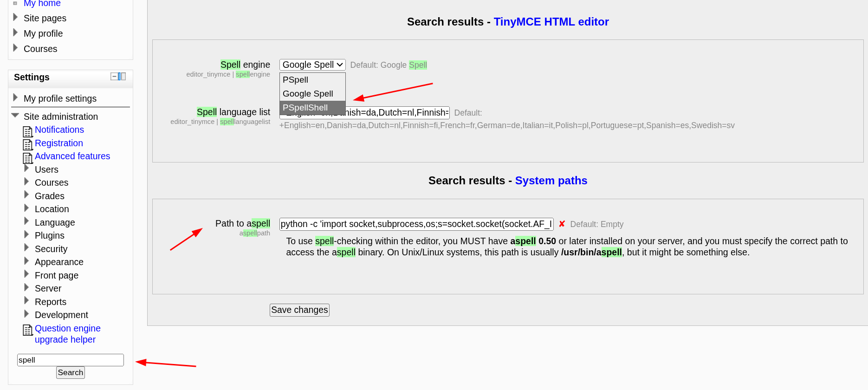Screen dimensions: 868x390
Task: Open the TinyMCE HTML editor link
Action: point(551,22)
